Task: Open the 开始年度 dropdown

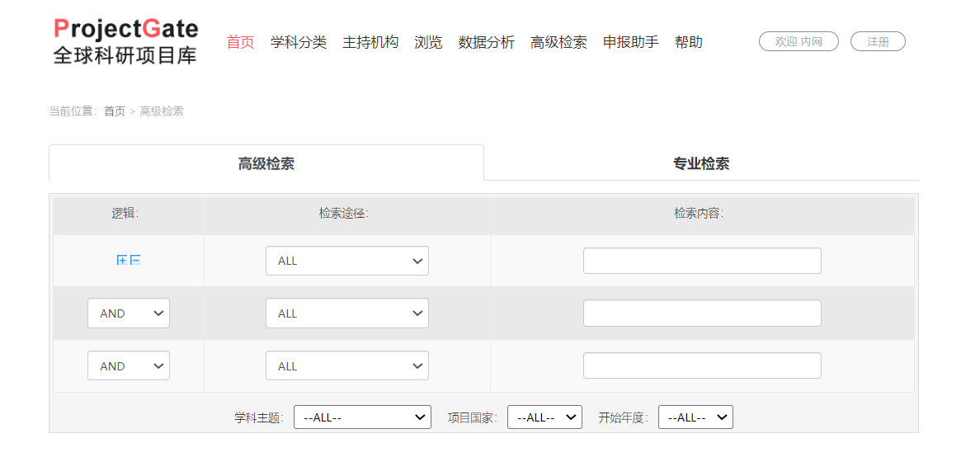Action: tap(695, 417)
